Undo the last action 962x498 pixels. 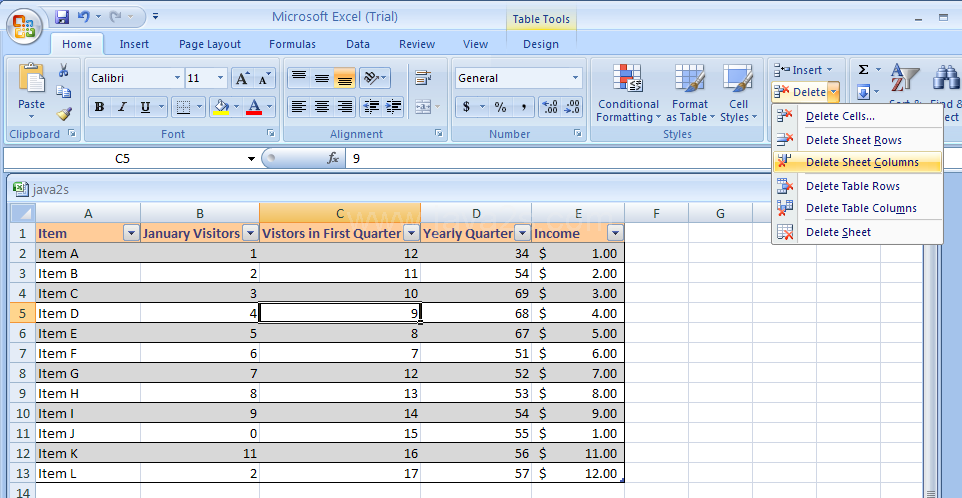84,17
